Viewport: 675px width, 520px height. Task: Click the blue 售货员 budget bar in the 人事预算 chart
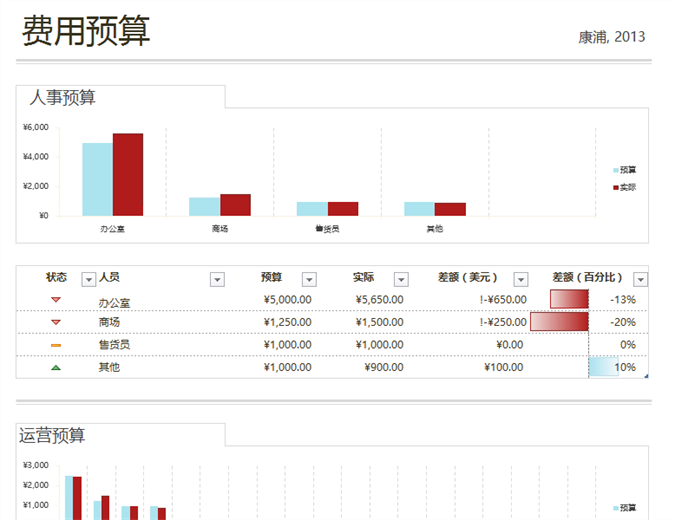pyautogui.click(x=312, y=209)
